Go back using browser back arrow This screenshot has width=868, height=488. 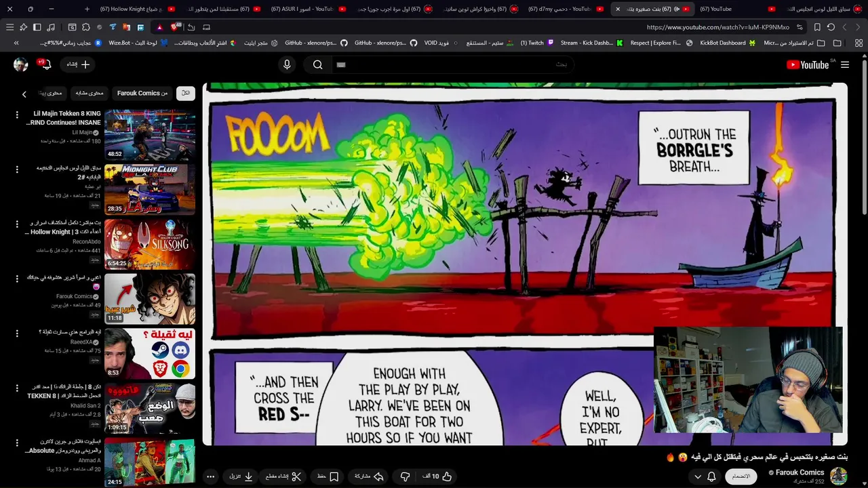coord(858,27)
